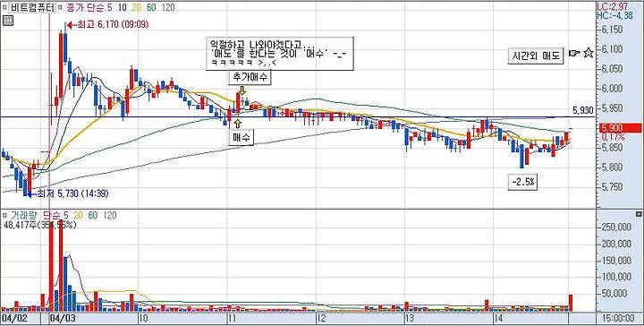Click the 13 o'clock time axis label
644x326 pixels.
coord(410,319)
